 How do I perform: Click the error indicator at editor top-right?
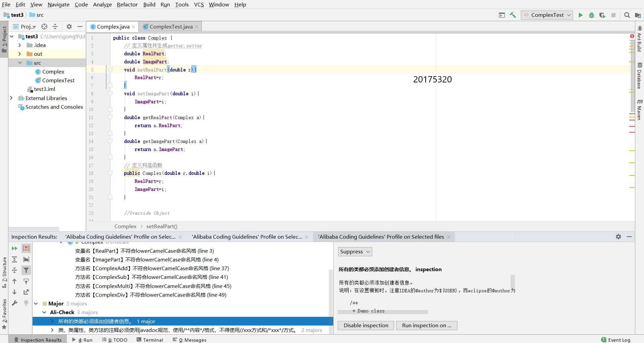632,36
